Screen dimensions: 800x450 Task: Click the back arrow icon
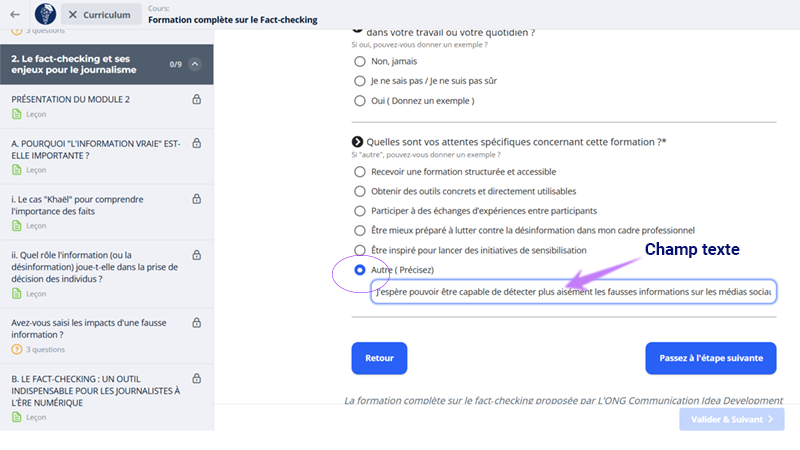[x=15, y=15]
